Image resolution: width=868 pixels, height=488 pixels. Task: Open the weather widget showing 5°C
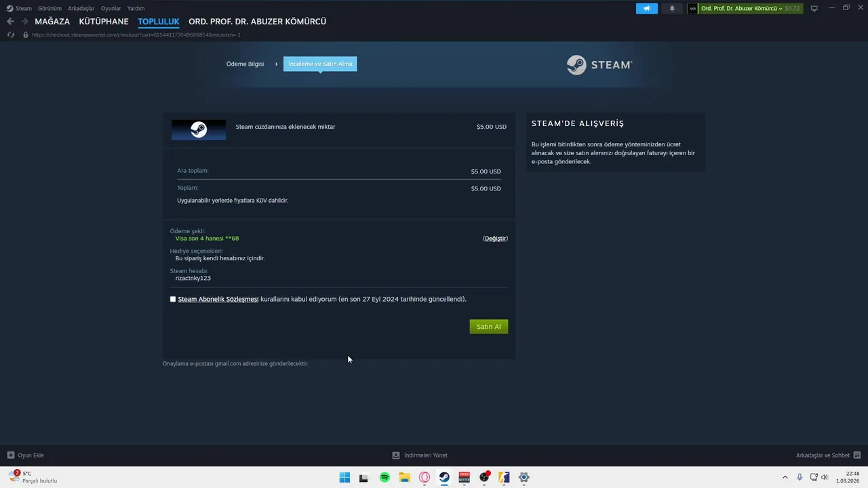pos(33,477)
